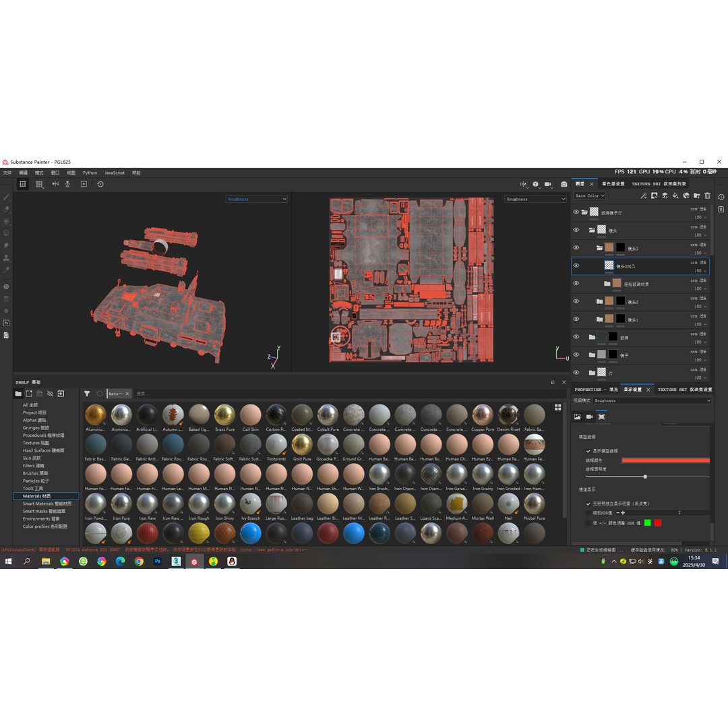Switch to PROPERTIES - 填充 tab

tap(596, 390)
